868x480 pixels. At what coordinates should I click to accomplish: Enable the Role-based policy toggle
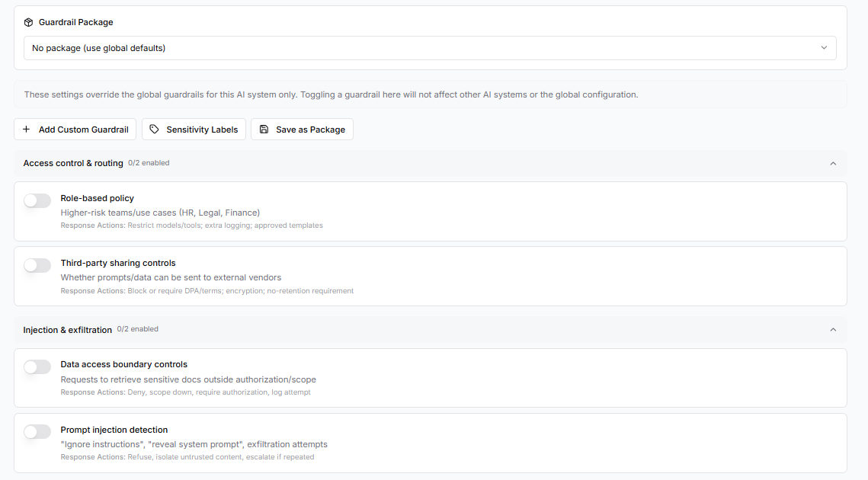[x=37, y=200]
